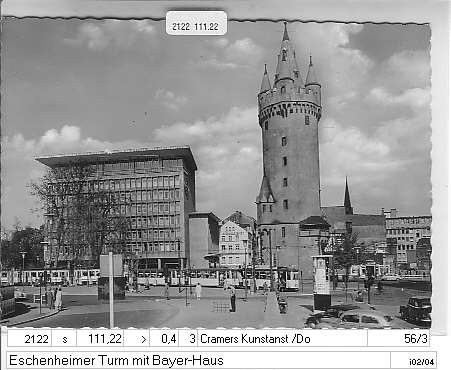
Task: Click the cell with number 3
Action: pos(188,339)
